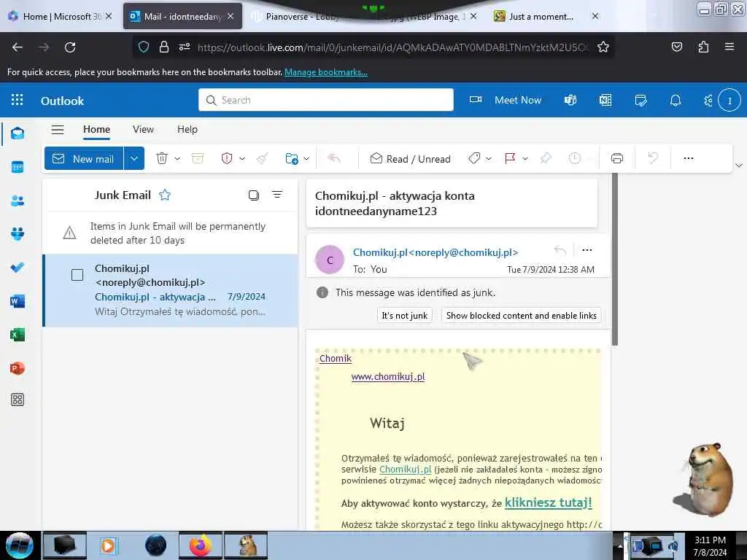Expand the Report dropdown arrow
The height and width of the screenshot is (560, 747).
[x=242, y=158]
